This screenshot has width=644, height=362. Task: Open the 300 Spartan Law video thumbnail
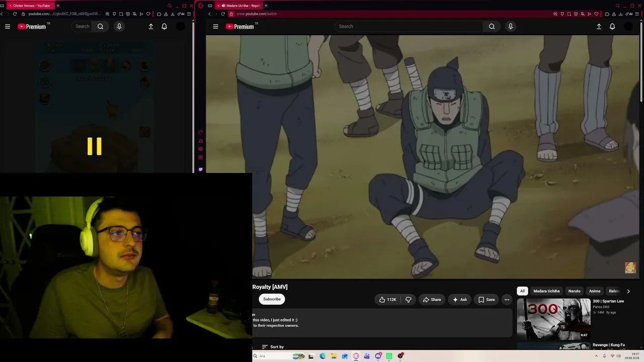click(x=553, y=318)
